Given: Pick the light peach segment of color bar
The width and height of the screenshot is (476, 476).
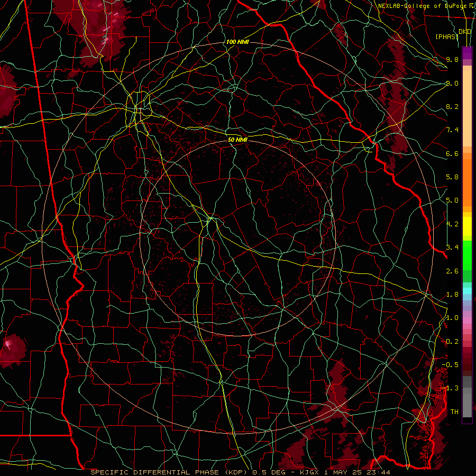Looking at the screenshot, I should [467, 108].
